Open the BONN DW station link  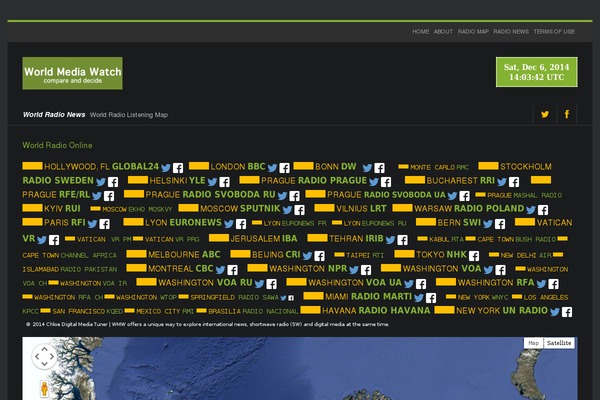[336, 167]
